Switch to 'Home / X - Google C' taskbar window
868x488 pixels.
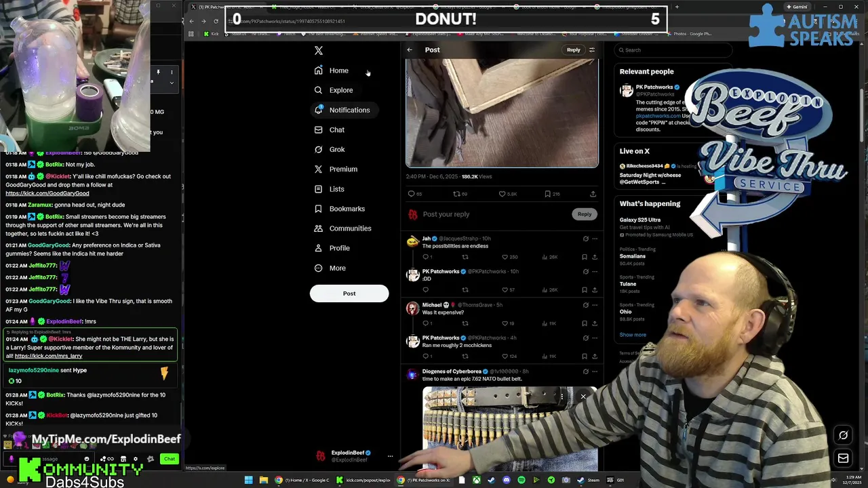click(302, 480)
